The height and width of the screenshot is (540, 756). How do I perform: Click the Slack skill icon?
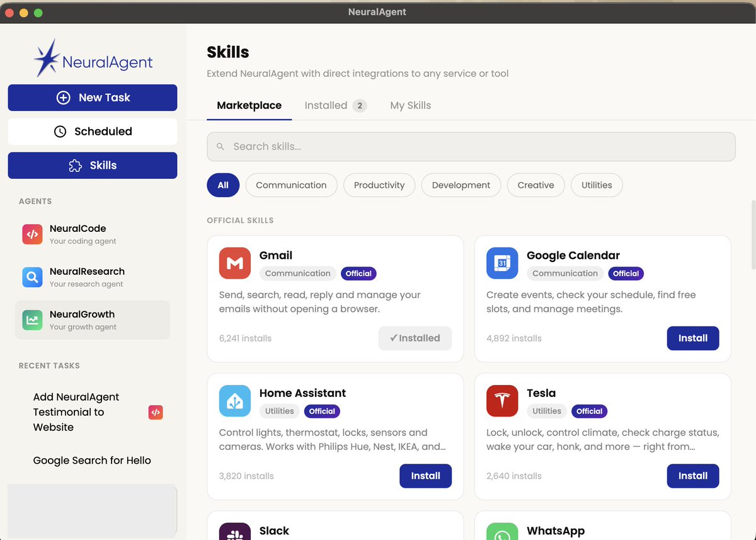[x=234, y=531]
